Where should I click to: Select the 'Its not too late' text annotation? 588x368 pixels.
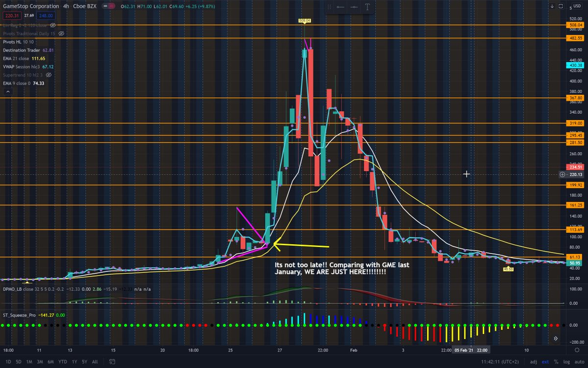click(342, 268)
